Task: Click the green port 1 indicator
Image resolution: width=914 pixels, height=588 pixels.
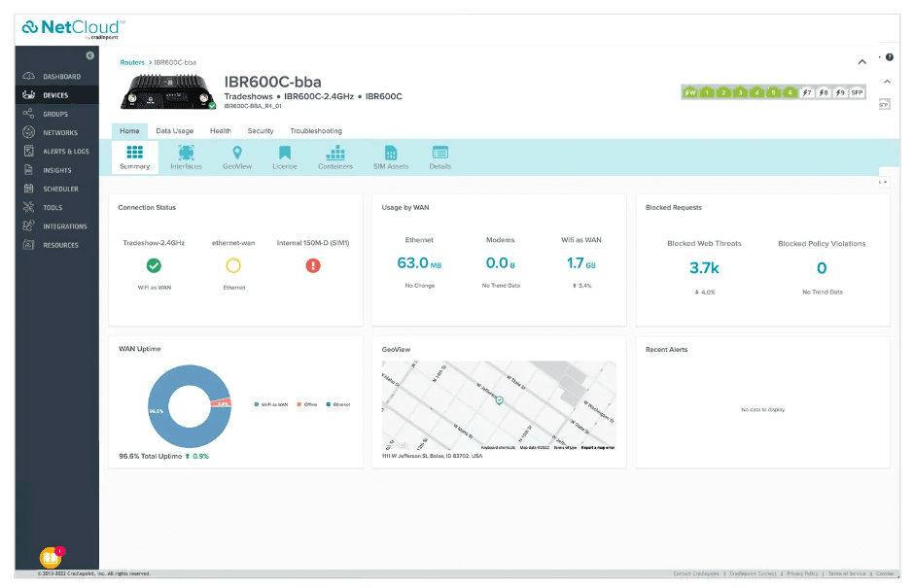Action: coord(708,92)
